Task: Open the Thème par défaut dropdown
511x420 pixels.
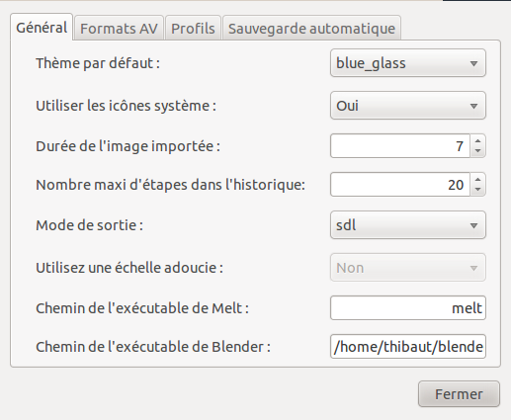Action: 408,63
